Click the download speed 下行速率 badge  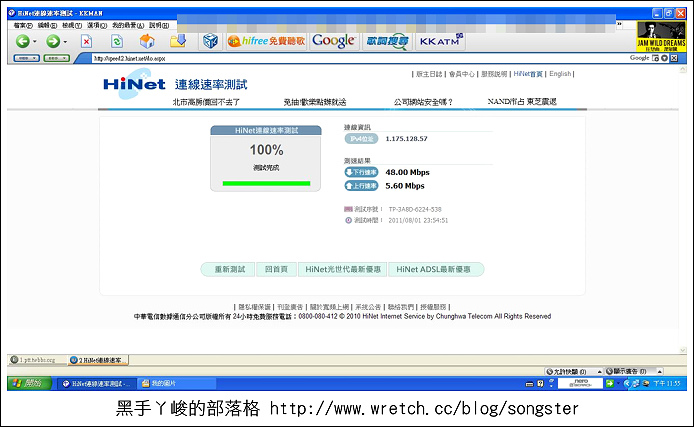361,172
